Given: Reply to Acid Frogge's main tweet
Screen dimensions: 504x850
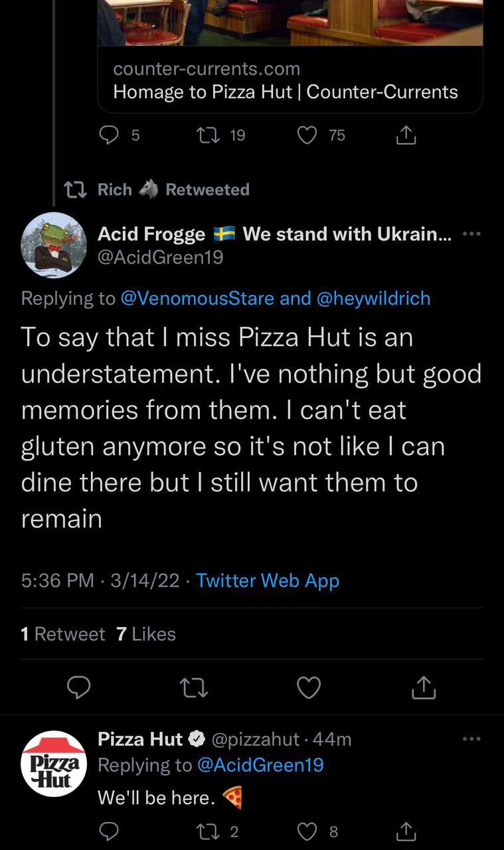Looking at the screenshot, I should (x=79, y=687).
